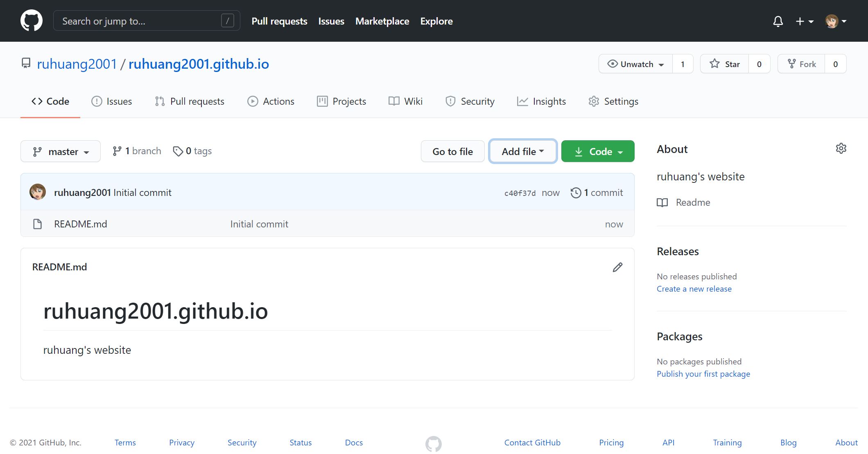868x454 pixels.
Task: Focus the Search or jump to field
Action: [147, 21]
